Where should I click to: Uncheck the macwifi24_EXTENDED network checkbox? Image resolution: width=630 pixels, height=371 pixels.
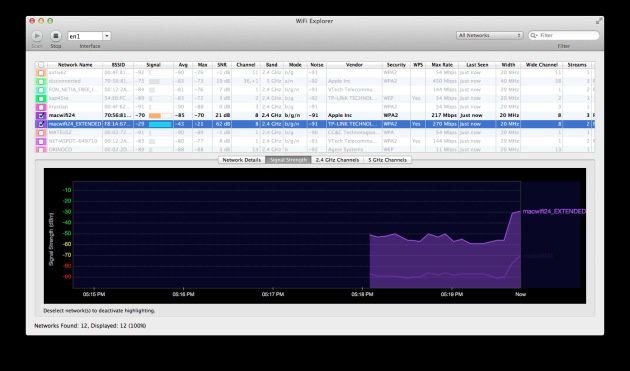tap(41, 124)
